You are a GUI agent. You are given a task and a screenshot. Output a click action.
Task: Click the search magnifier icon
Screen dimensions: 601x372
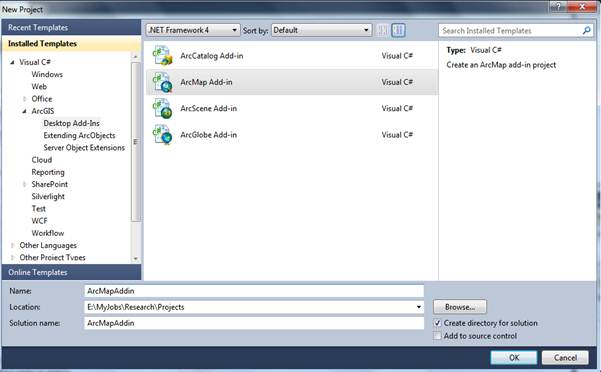[x=586, y=30]
